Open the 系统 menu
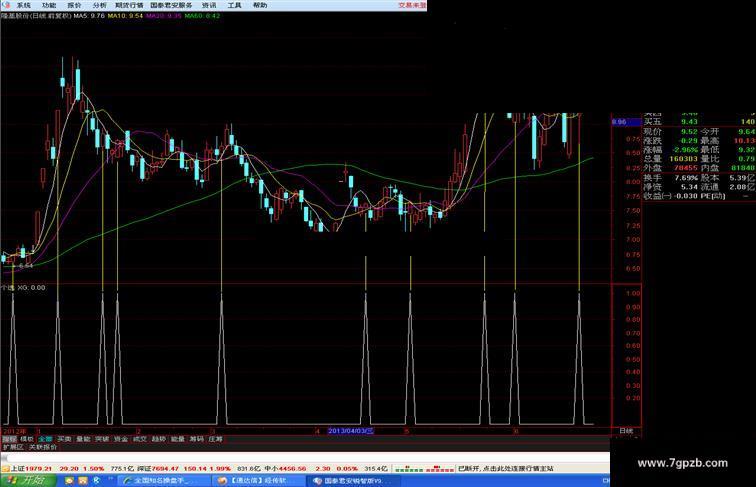Viewport: 756px width, 487px height. point(23,5)
